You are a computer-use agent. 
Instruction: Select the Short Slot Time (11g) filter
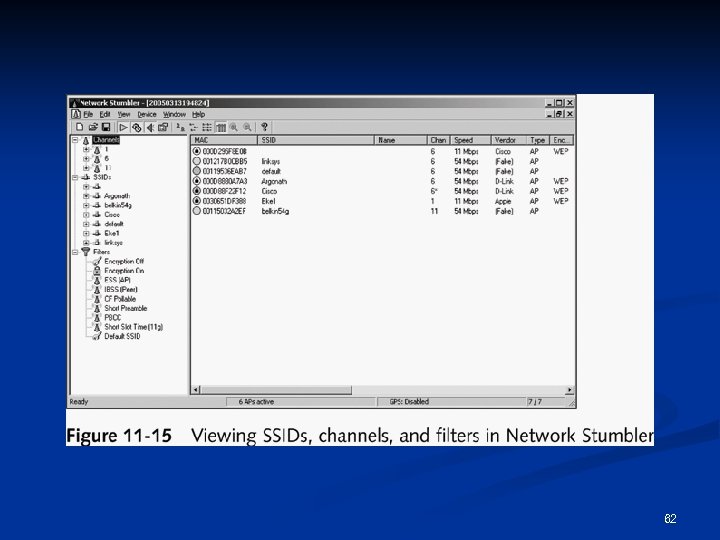pyautogui.click(x=134, y=327)
